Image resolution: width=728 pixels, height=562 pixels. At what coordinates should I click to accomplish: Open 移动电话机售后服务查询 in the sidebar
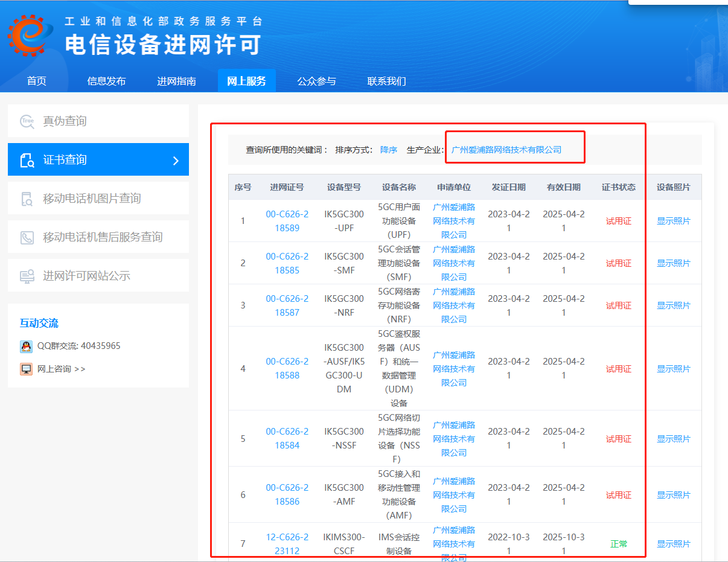(x=98, y=237)
